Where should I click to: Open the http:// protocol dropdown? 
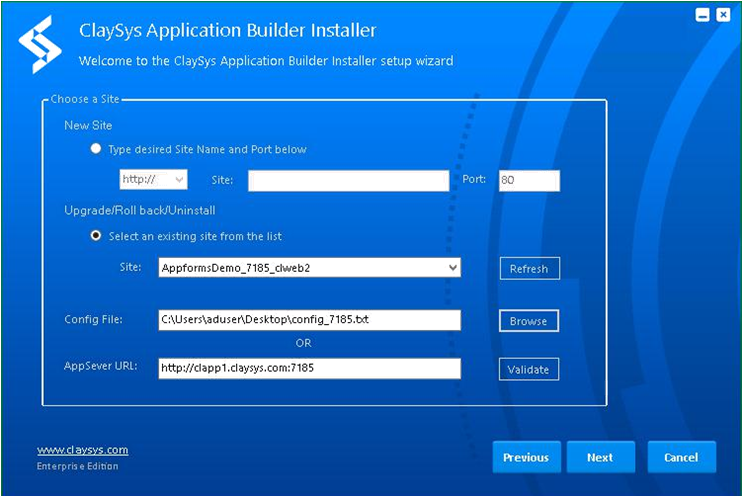tap(153, 179)
